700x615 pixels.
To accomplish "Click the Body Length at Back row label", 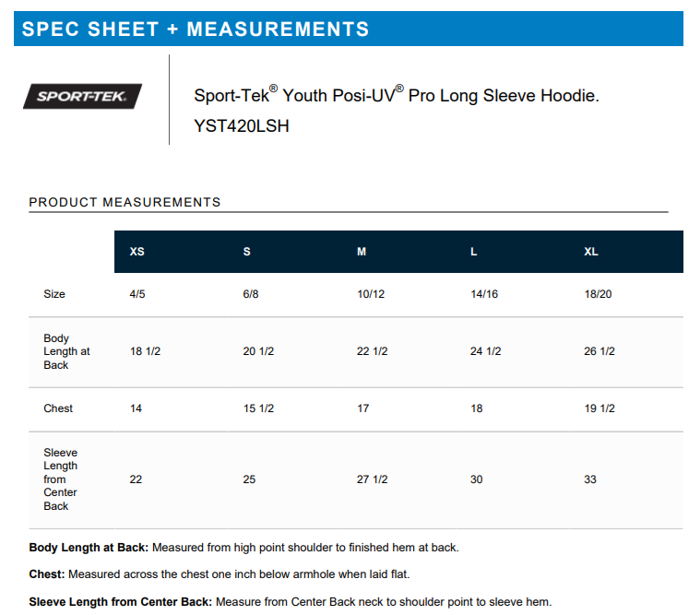I will [x=66, y=351].
